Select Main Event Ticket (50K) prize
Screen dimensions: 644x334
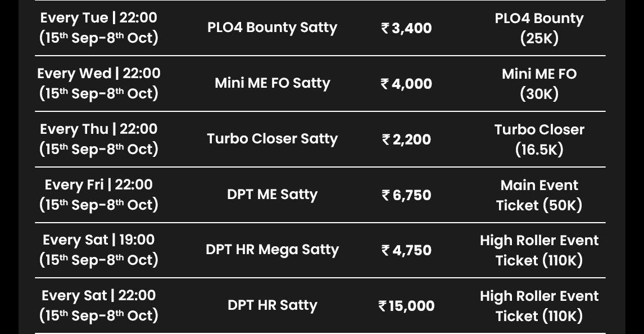539,195
